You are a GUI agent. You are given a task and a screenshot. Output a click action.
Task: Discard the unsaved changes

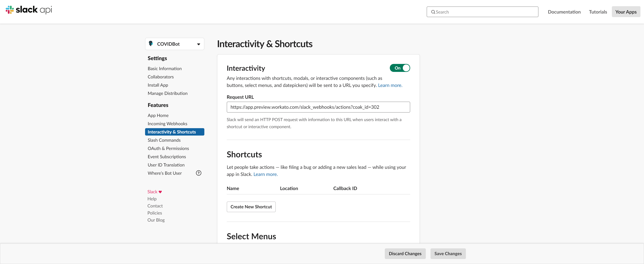pos(405,254)
